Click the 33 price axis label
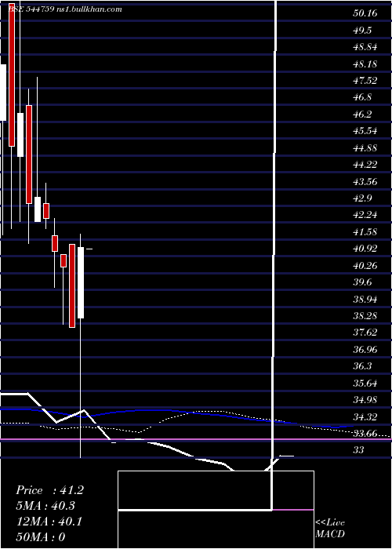 click(x=359, y=450)
